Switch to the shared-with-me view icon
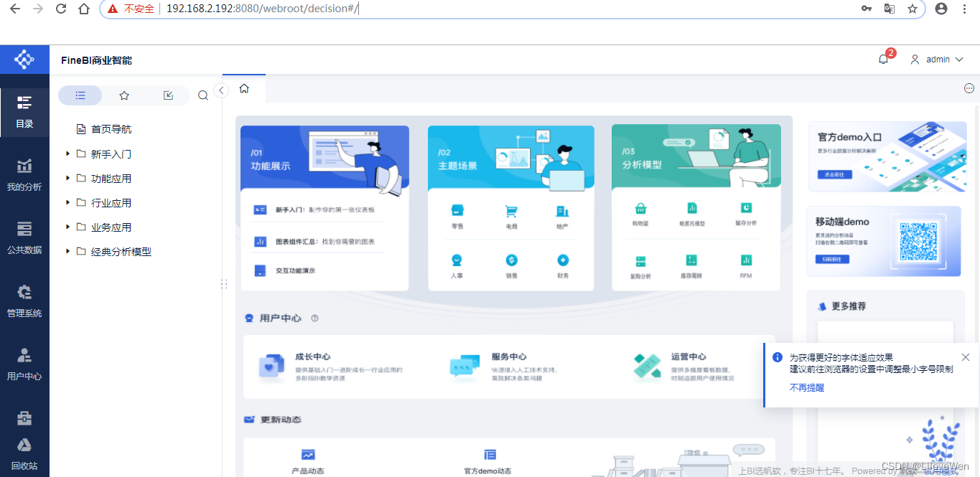Image resolution: width=980 pixels, height=477 pixels. (x=168, y=95)
